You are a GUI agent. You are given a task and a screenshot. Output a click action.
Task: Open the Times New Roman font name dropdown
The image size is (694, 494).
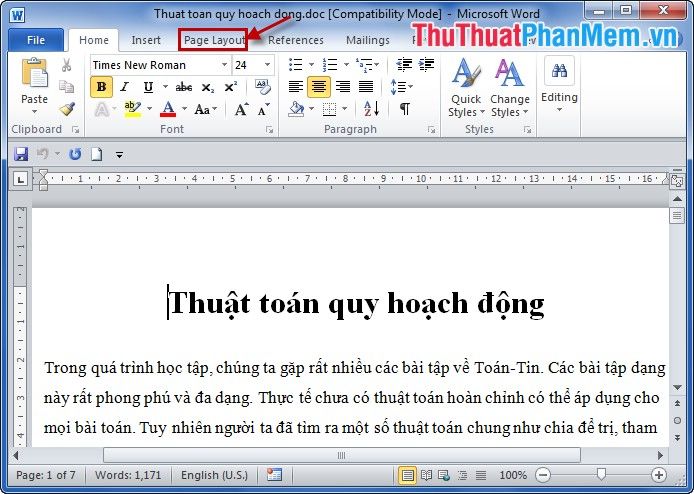pyautogui.click(x=223, y=65)
